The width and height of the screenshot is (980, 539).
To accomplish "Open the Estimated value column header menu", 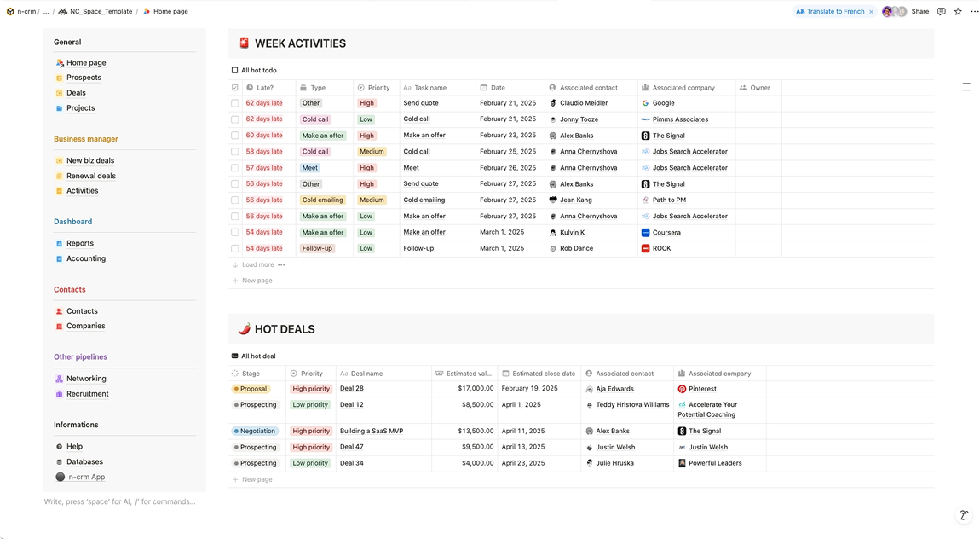I will pos(464,374).
